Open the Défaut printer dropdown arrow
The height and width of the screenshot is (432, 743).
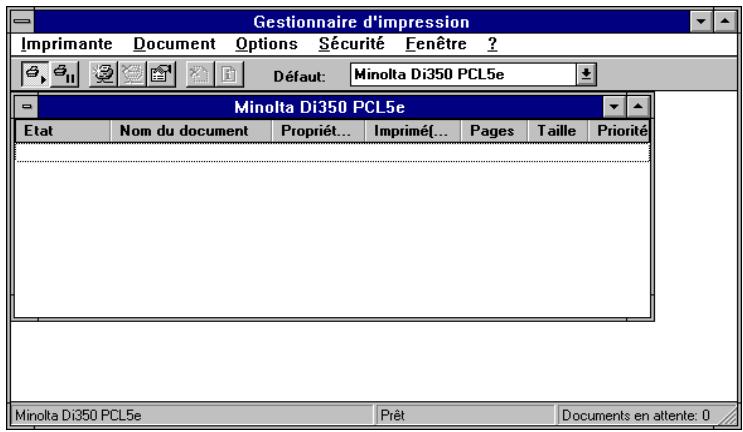[586, 74]
